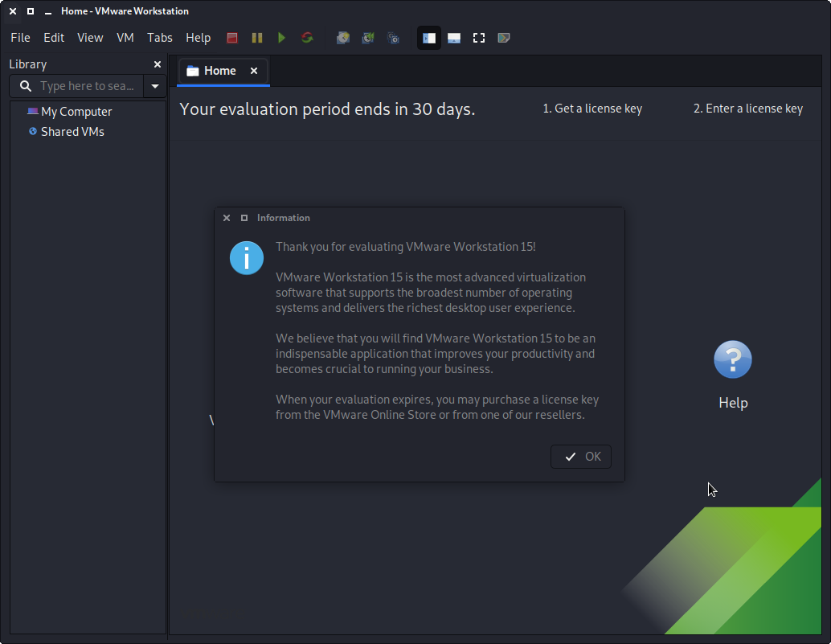
Task: Click the library search input field
Action: [87, 86]
